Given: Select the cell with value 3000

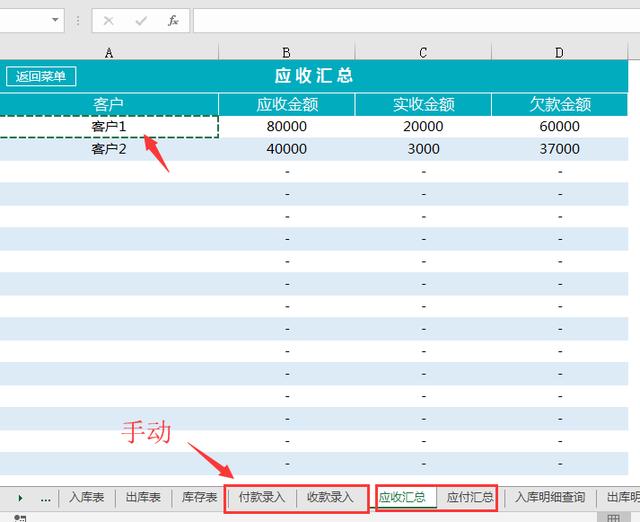Looking at the screenshot, I should coord(423,149).
